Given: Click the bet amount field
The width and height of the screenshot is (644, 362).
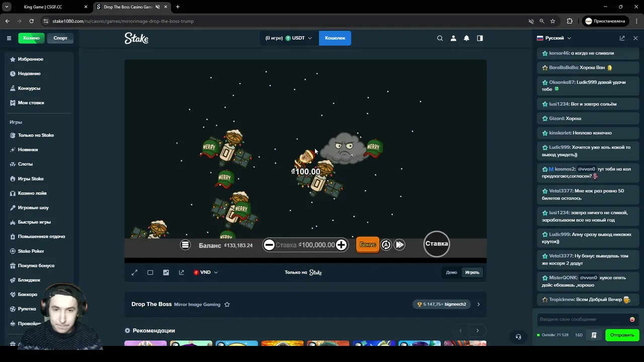Looking at the screenshot, I should click(305, 245).
